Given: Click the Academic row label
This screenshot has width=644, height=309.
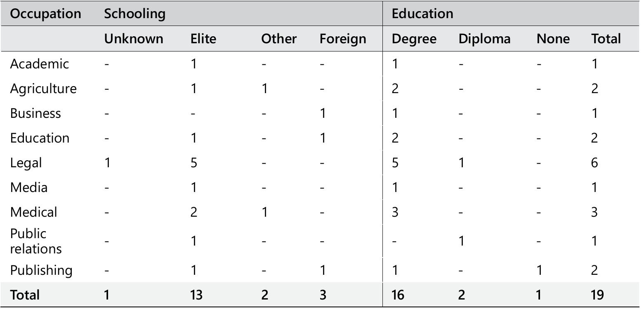Looking at the screenshot, I should coord(40,64).
